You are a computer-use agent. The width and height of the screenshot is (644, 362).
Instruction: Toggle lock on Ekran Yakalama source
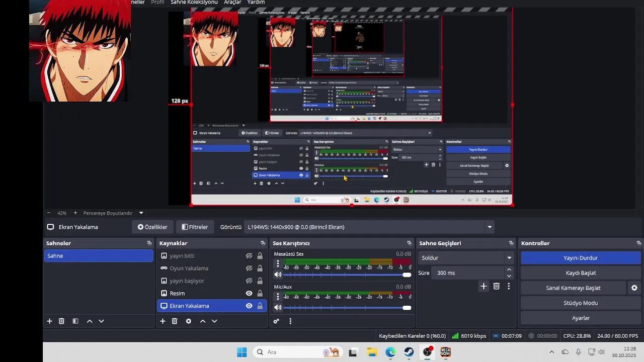tap(260, 306)
